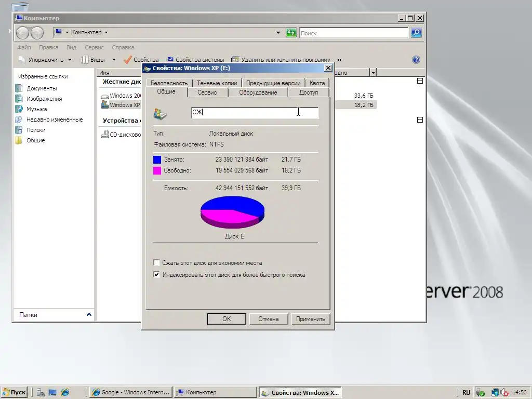Screen dimensions: 532x399
Task: Expand the Папки pane chevron
Action: click(x=89, y=314)
